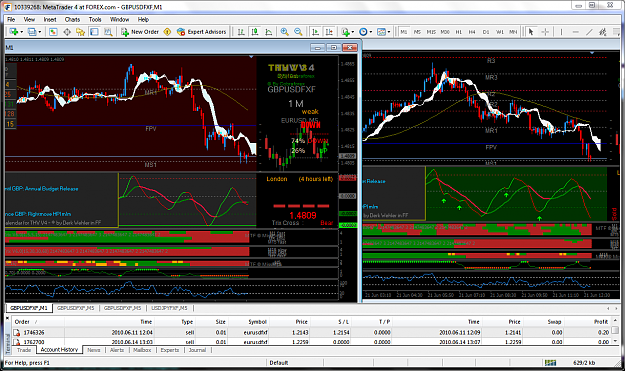Select the arrow cursor tool
Viewport: 625px width, 371px height.
point(531,32)
